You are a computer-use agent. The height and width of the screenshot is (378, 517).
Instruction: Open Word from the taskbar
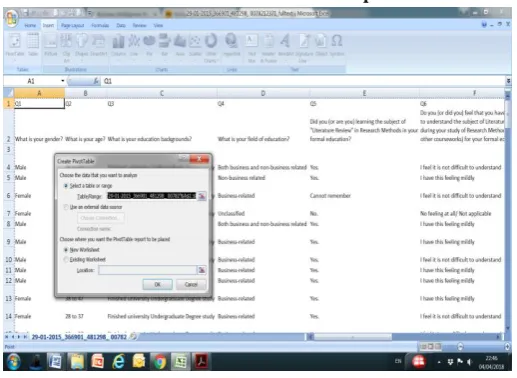(55, 362)
